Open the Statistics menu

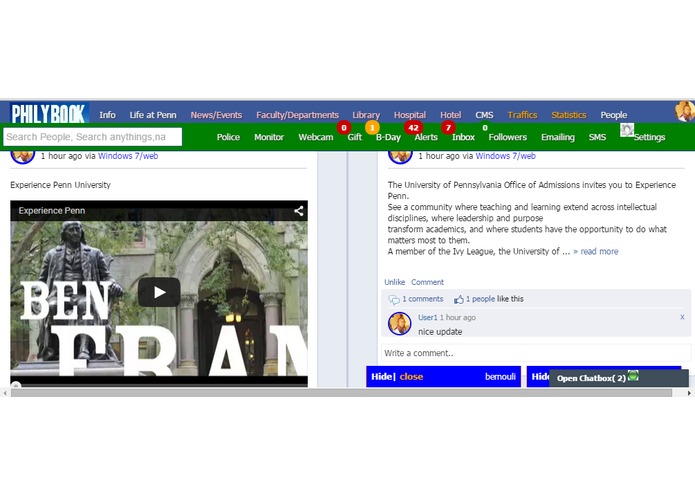(x=569, y=115)
